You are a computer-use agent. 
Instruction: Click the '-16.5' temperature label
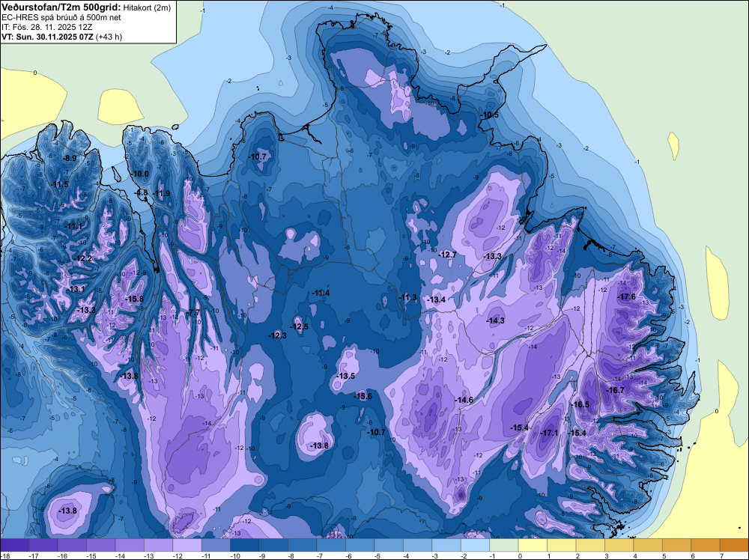pyautogui.click(x=580, y=404)
